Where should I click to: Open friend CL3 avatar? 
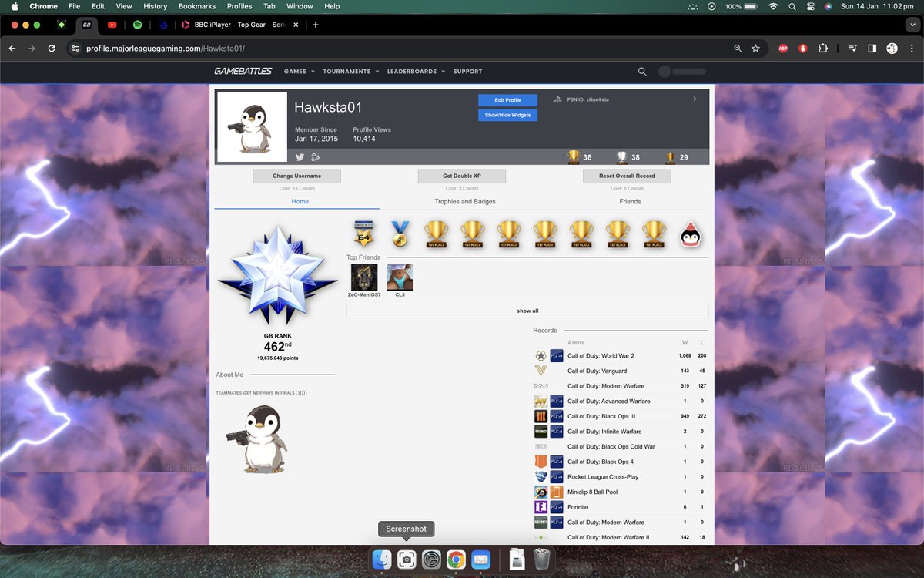[x=400, y=277]
